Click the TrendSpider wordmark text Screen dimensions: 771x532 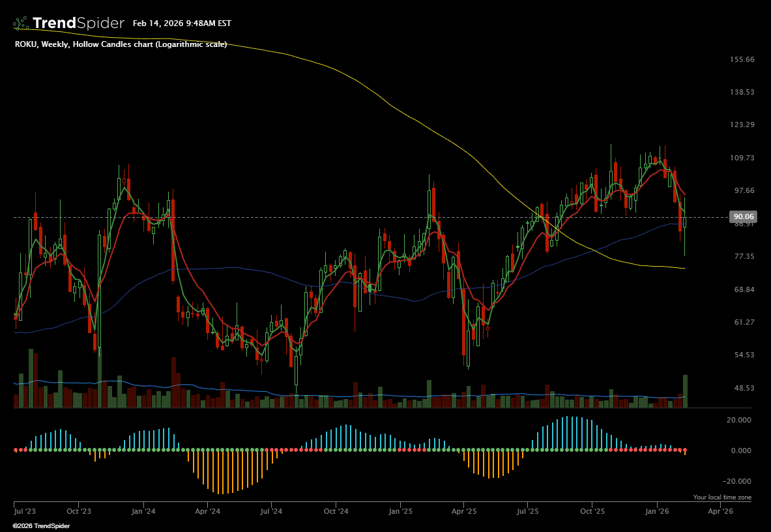[x=78, y=23]
